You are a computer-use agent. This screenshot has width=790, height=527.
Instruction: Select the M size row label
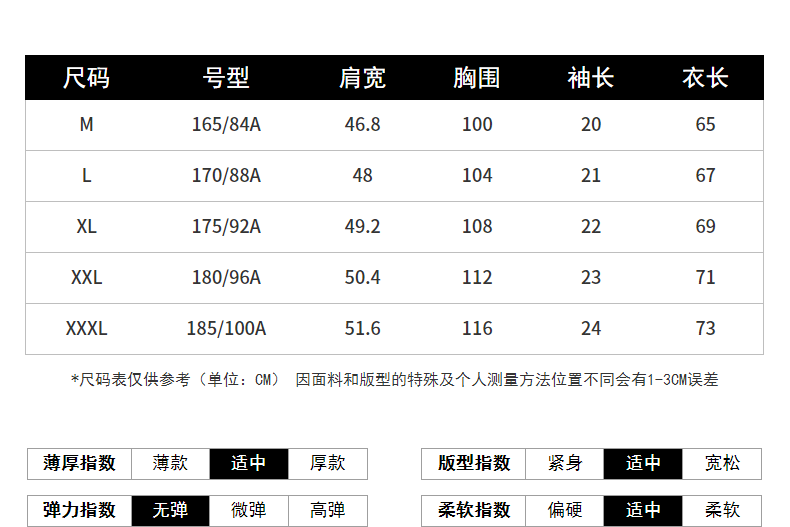pos(86,125)
